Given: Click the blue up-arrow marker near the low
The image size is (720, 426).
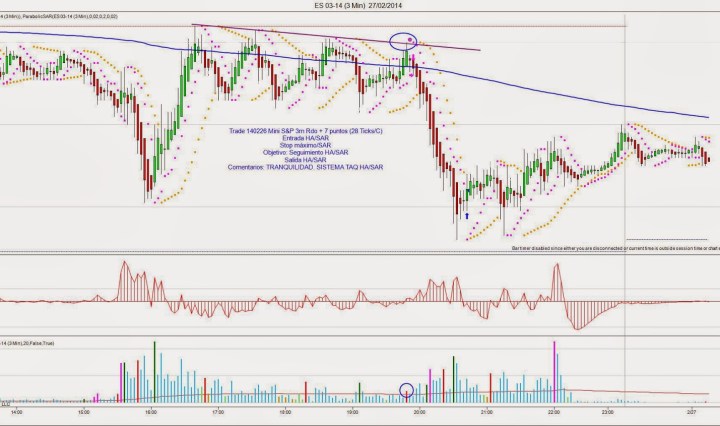Looking at the screenshot, I should pyautogui.click(x=467, y=214).
